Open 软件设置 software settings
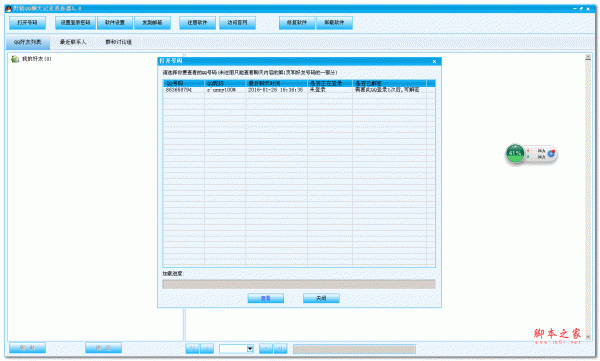 pyautogui.click(x=115, y=23)
